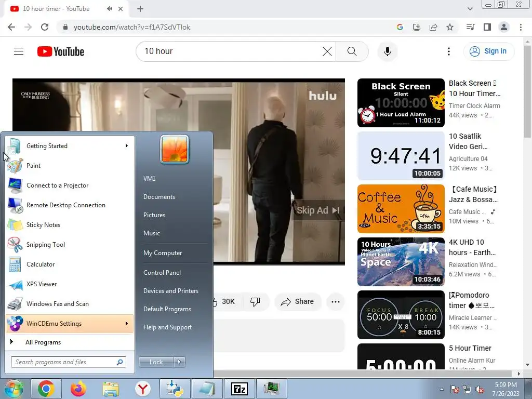This screenshot has height=399, width=532.
Task: Open Firefox from the taskbar
Action: 78,389
